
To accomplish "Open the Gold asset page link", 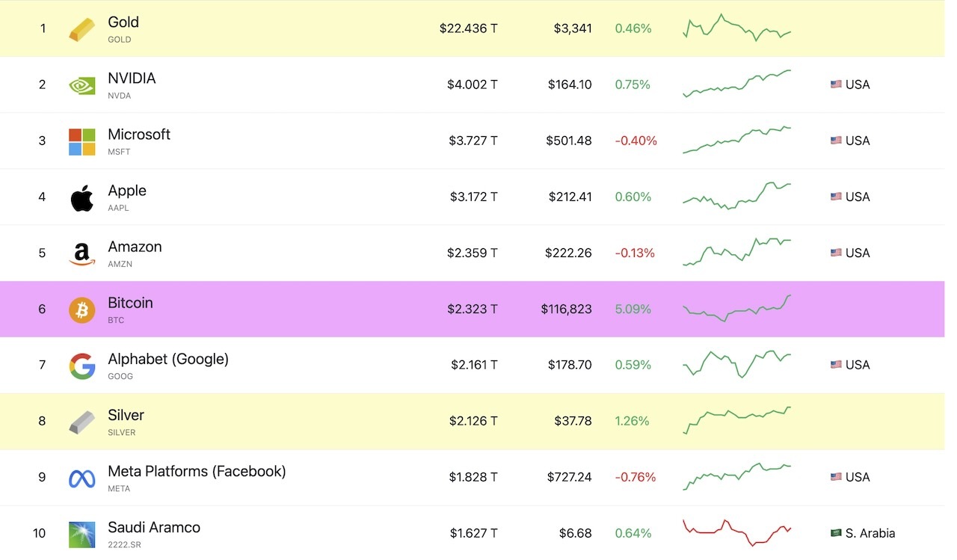I will click(x=123, y=22).
